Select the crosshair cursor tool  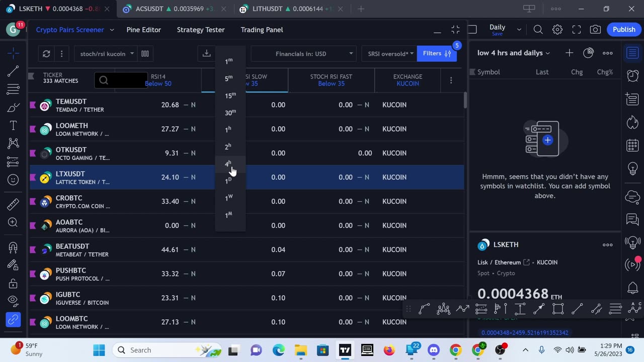(x=13, y=53)
